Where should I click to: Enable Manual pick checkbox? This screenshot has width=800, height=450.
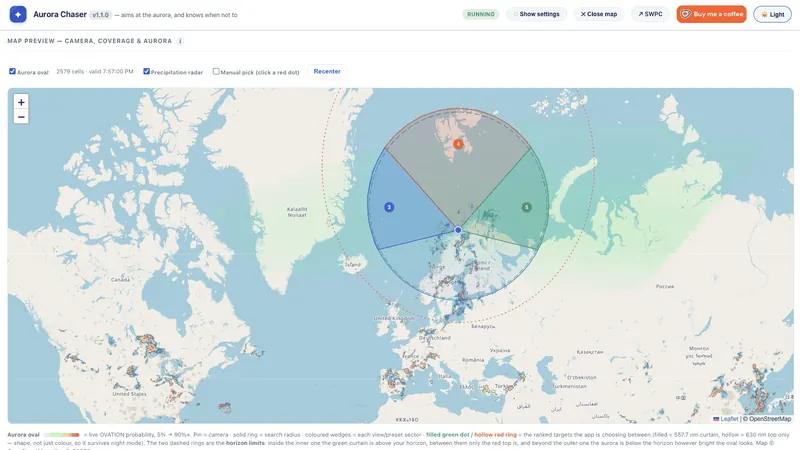pos(216,71)
